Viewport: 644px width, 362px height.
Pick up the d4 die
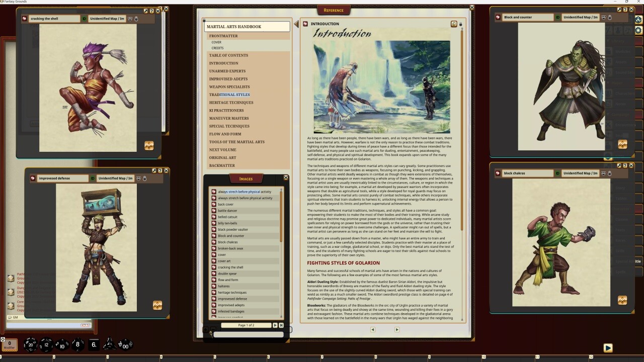click(110, 345)
